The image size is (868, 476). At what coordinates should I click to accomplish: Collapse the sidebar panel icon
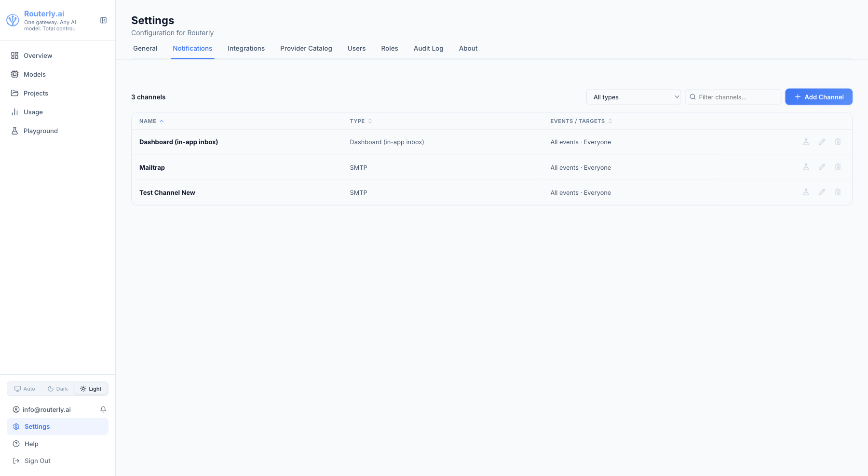tap(103, 20)
